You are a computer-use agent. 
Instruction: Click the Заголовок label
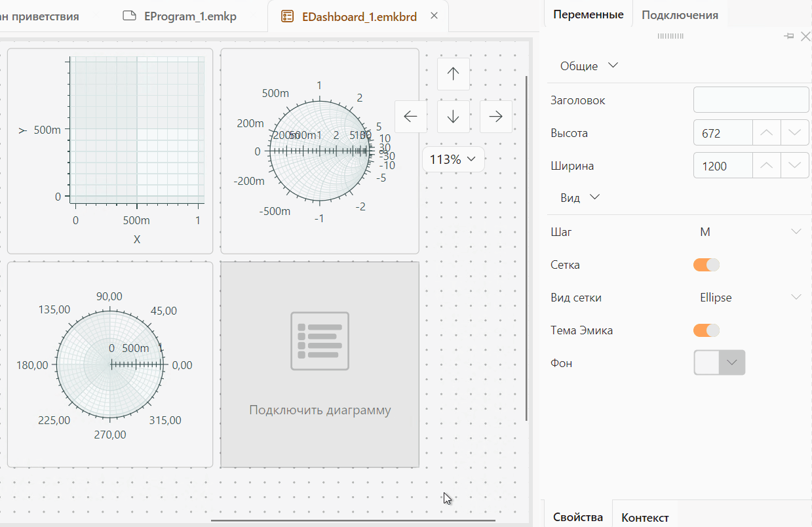[578, 100]
